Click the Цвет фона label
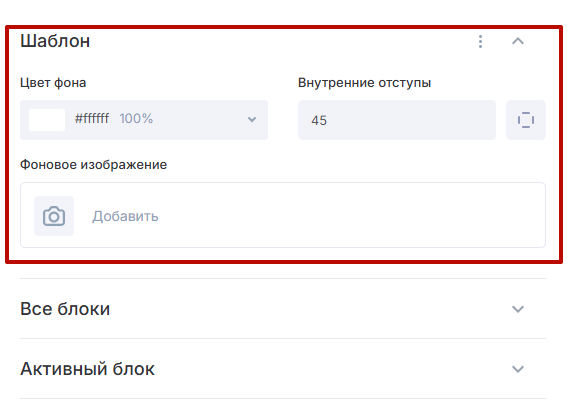This screenshot has width=568, height=419. tap(53, 83)
